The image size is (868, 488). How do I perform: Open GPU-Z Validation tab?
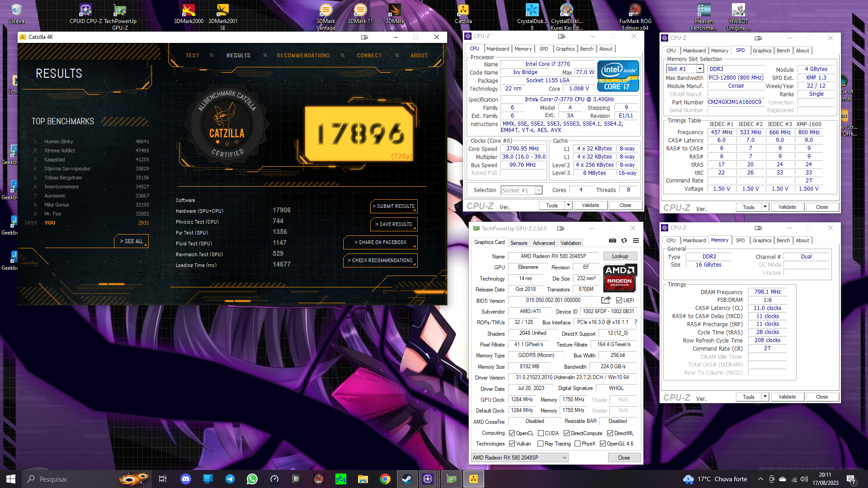[571, 243]
